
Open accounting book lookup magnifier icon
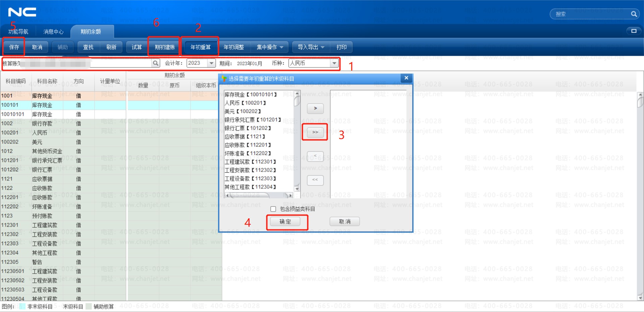pyautogui.click(x=156, y=63)
